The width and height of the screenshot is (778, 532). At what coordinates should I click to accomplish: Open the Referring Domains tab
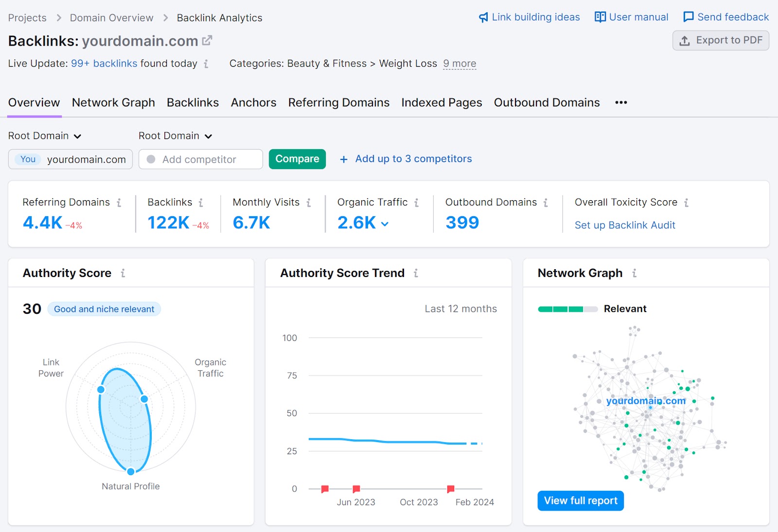point(338,103)
